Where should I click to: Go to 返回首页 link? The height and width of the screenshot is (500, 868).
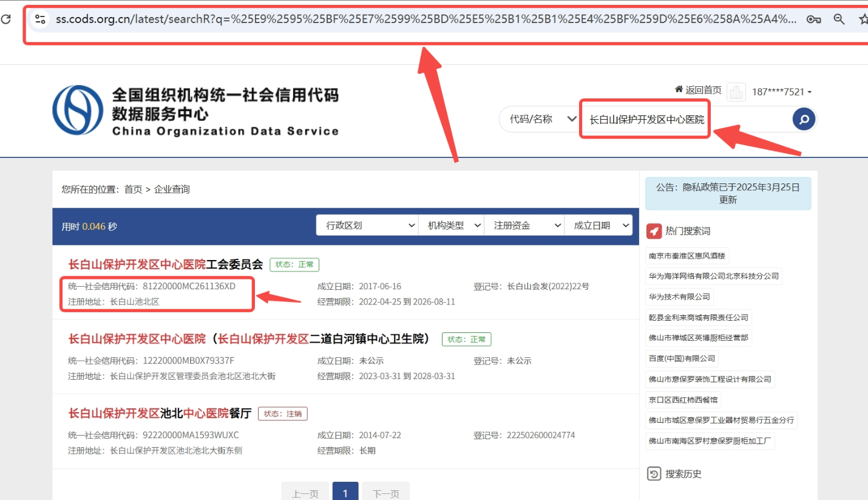tap(698, 90)
